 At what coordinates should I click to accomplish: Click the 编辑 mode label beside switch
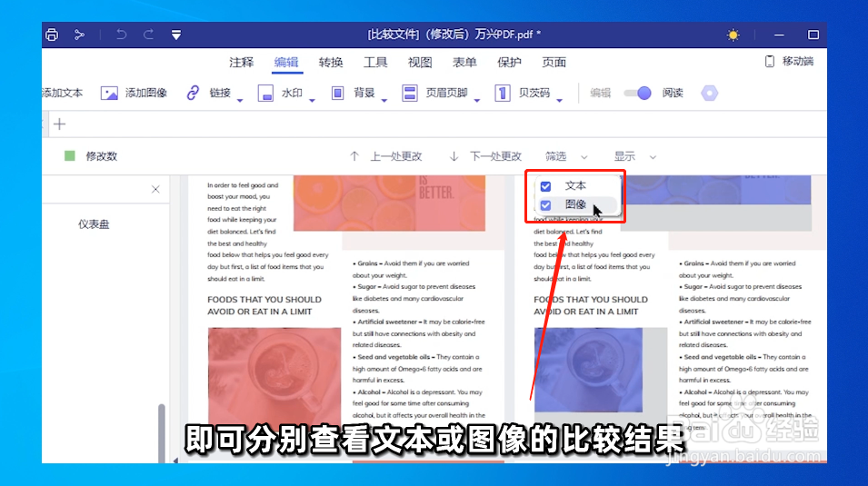click(x=600, y=93)
